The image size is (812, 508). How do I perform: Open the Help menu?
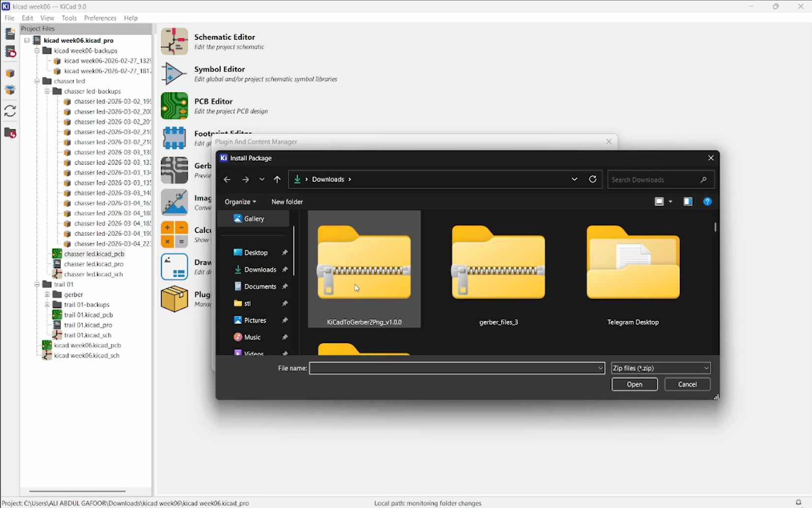point(131,18)
